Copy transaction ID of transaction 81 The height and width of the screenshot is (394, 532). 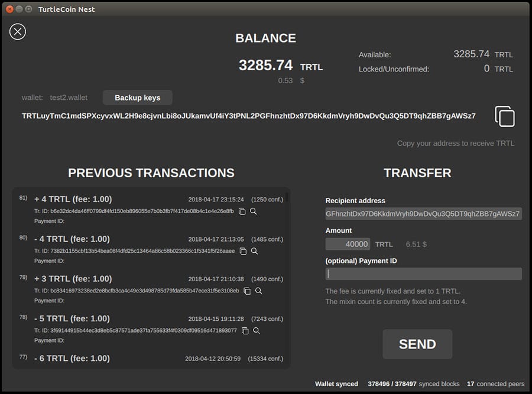(x=242, y=211)
